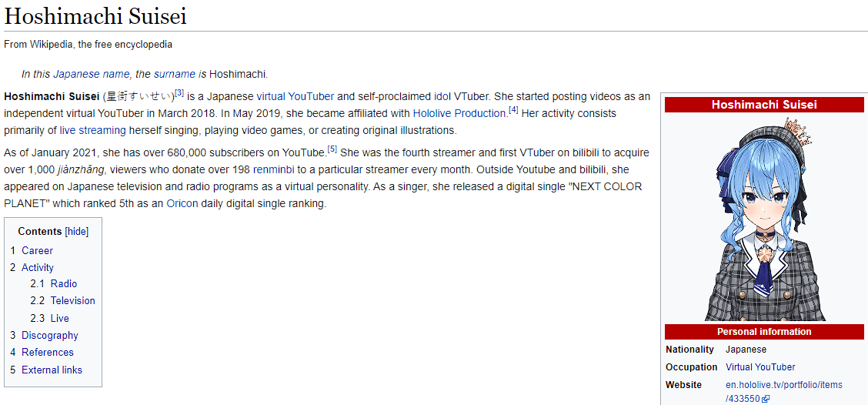Click the 'Personal information' infobox header

tap(764, 332)
